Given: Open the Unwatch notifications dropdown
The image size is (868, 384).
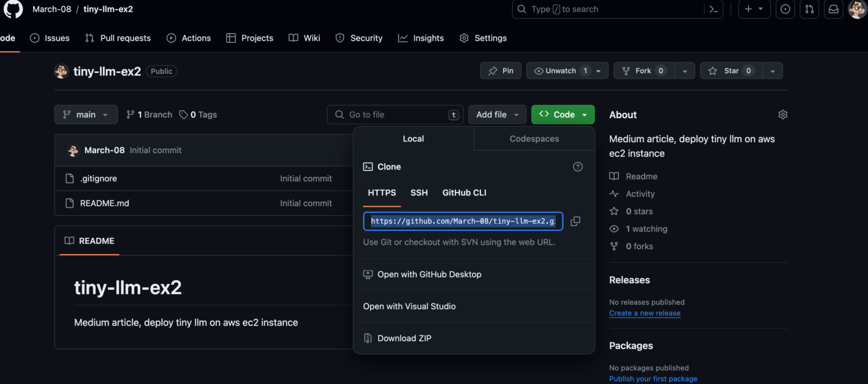Looking at the screenshot, I should [567, 71].
